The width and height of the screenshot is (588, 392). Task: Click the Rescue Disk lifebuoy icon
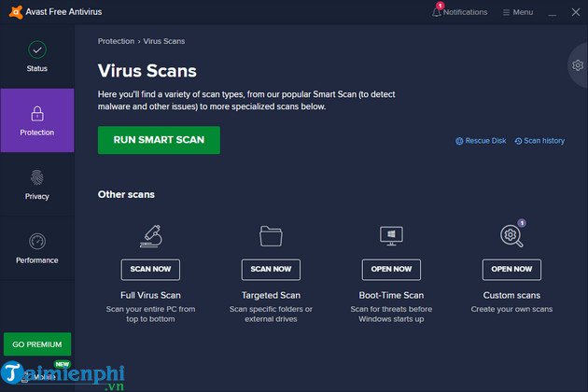click(459, 141)
